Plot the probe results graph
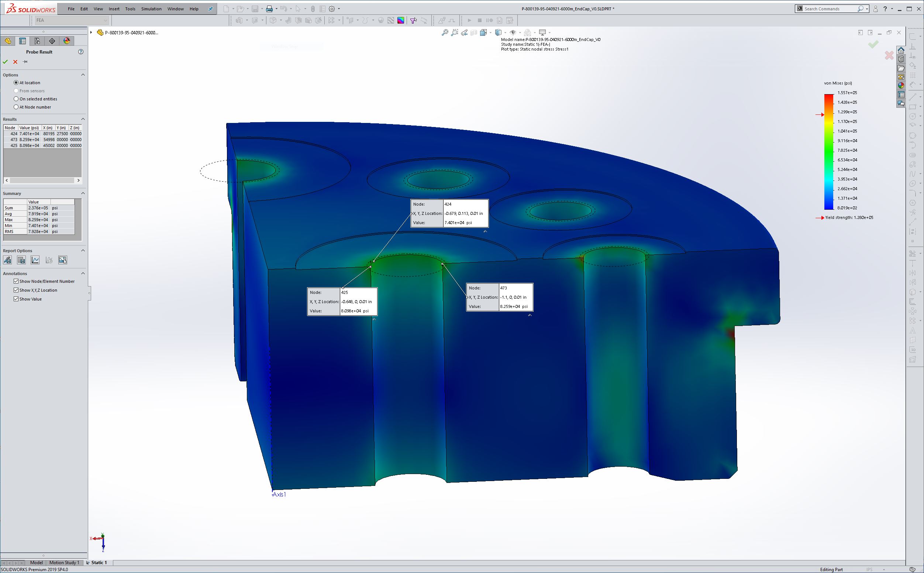The height and width of the screenshot is (573, 924). pos(35,260)
